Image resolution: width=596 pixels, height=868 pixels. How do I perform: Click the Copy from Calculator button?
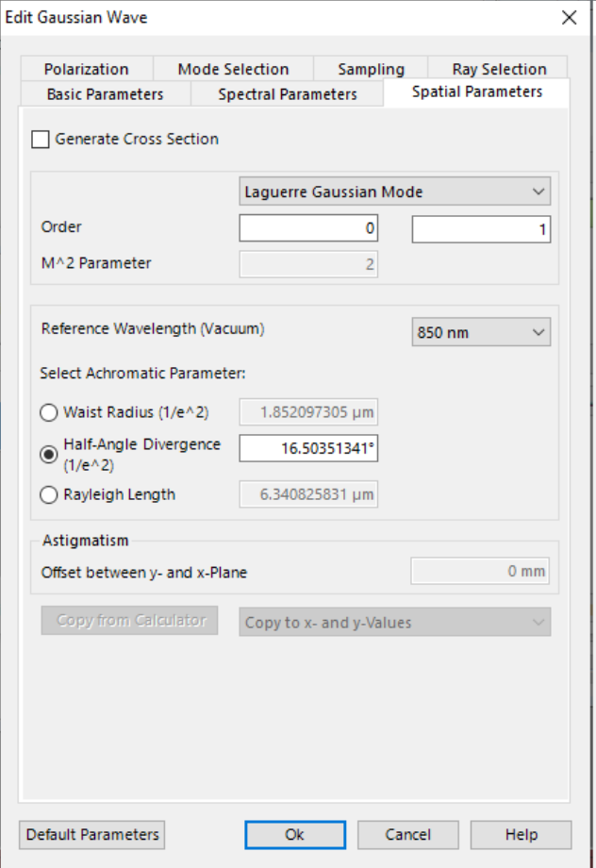[x=129, y=620]
